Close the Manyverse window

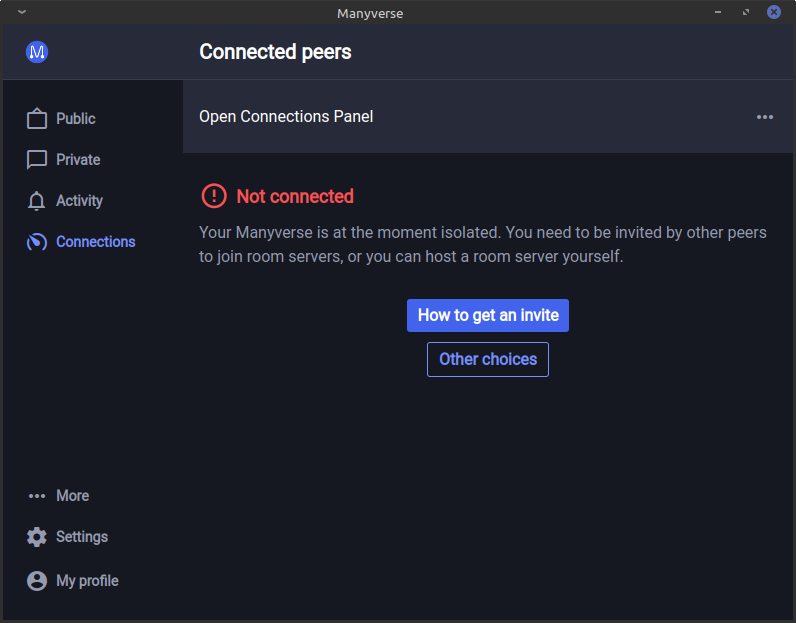pyautogui.click(x=774, y=12)
